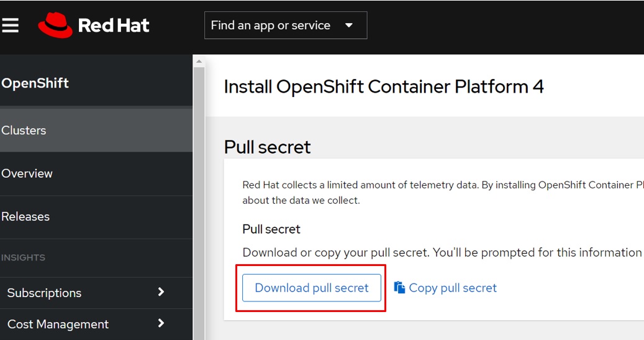This screenshot has height=340, width=644.
Task: Open the hamburger navigation menu
Action: point(10,25)
